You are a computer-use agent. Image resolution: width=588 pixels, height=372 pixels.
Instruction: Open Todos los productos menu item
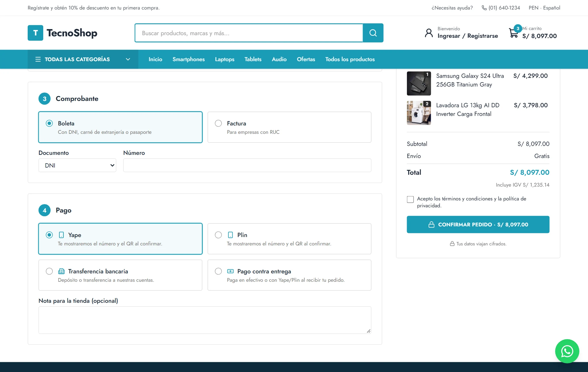tap(350, 59)
